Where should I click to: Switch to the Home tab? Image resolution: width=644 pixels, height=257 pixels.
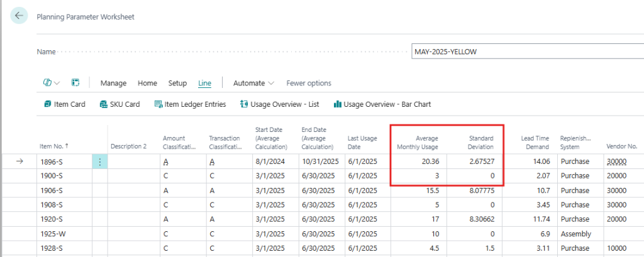(147, 83)
